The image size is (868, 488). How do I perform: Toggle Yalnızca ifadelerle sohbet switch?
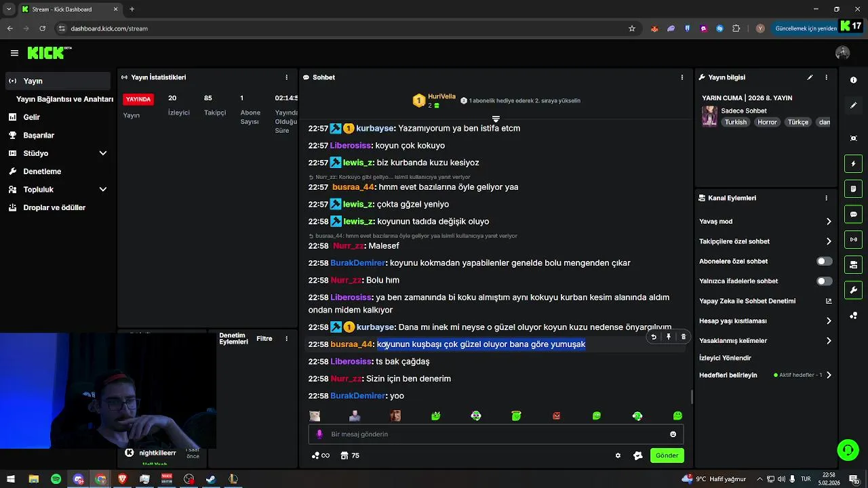coord(824,281)
